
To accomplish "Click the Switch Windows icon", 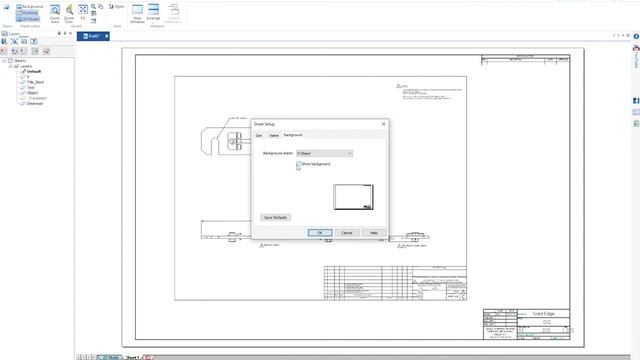I will (173, 13).
